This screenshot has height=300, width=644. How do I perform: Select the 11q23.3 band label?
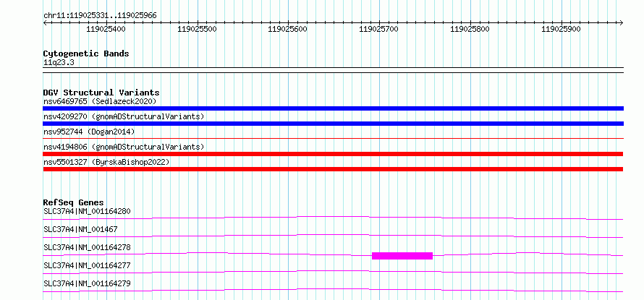(x=59, y=63)
